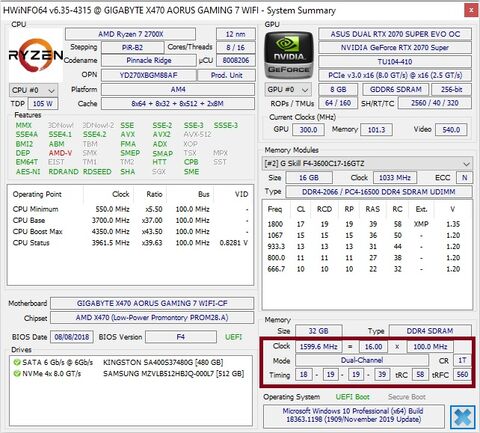Click the 1800 XMP timing row

pyautogui.click(x=367, y=224)
